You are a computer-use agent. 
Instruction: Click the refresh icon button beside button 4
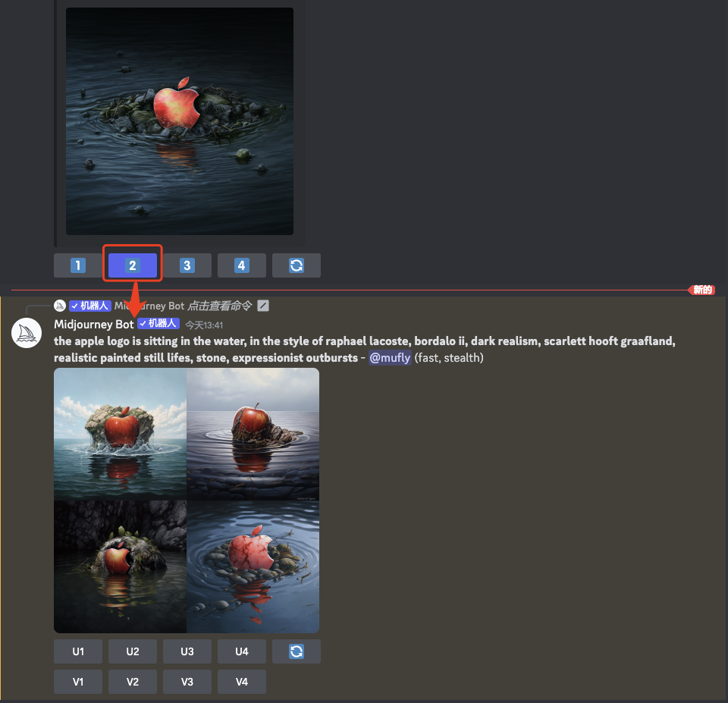(297, 265)
